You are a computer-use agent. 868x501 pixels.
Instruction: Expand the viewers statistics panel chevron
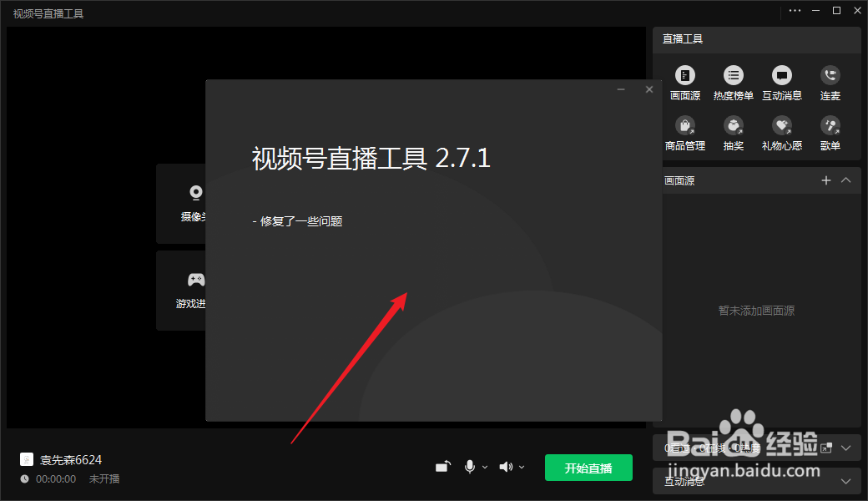coord(845,448)
